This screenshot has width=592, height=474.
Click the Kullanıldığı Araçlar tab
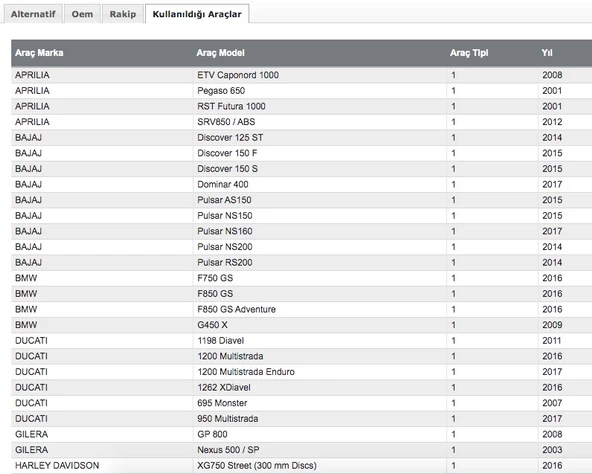[x=197, y=14]
